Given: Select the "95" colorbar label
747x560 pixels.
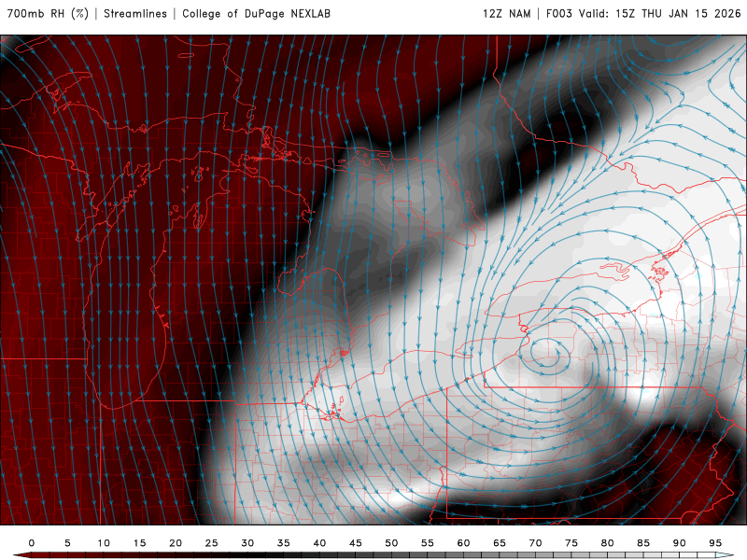Looking at the screenshot, I should (x=715, y=543).
